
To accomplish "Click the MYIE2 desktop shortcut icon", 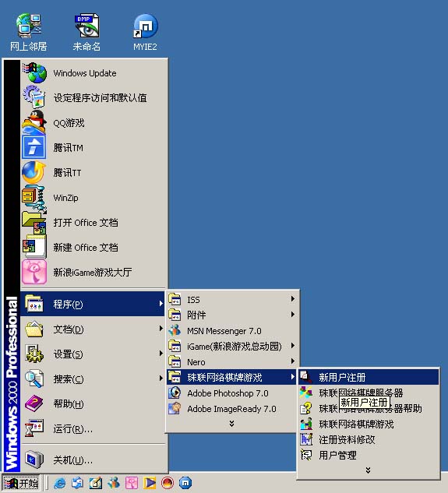I will click(x=145, y=32).
